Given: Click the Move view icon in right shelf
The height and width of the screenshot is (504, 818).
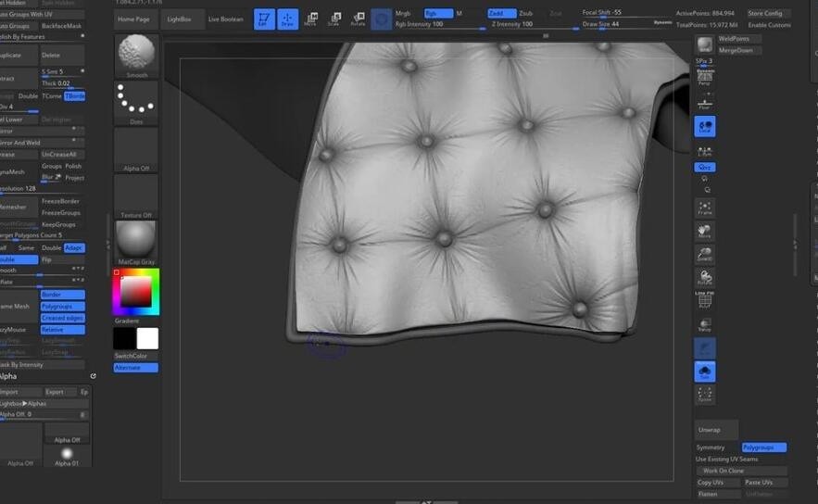Looking at the screenshot, I should [x=705, y=231].
